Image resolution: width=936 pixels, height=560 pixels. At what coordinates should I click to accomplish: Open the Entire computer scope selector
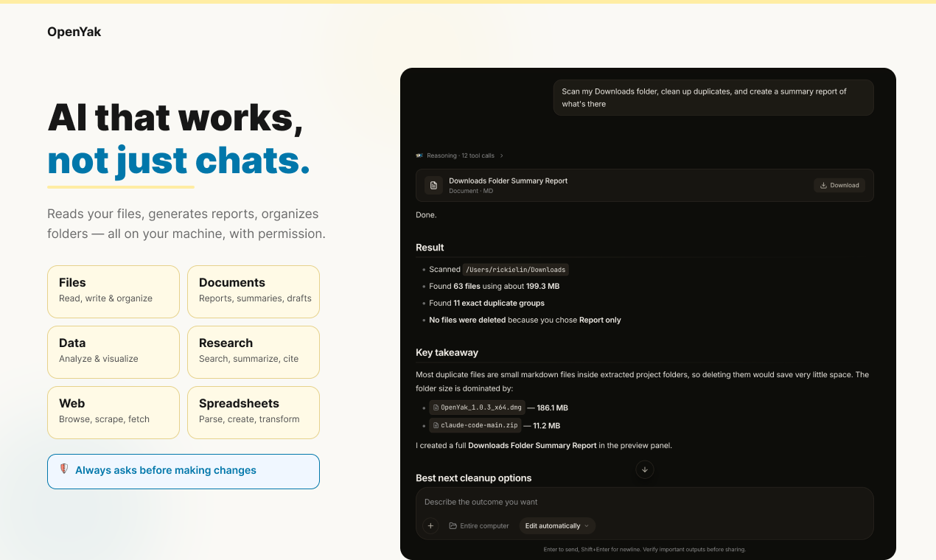pyautogui.click(x=478, y=525)
